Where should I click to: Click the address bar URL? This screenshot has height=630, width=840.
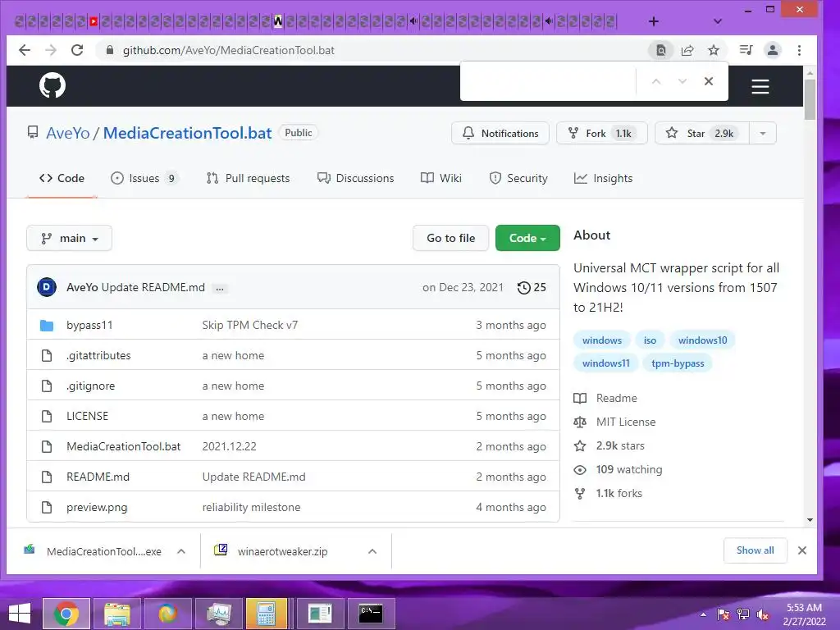(x=229, y=50)
